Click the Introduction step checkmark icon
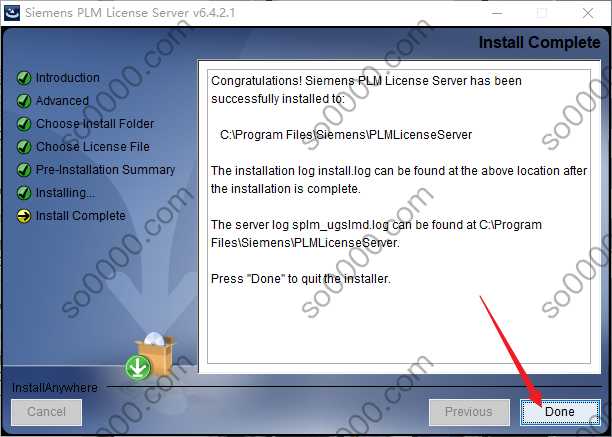 [24, 78]
